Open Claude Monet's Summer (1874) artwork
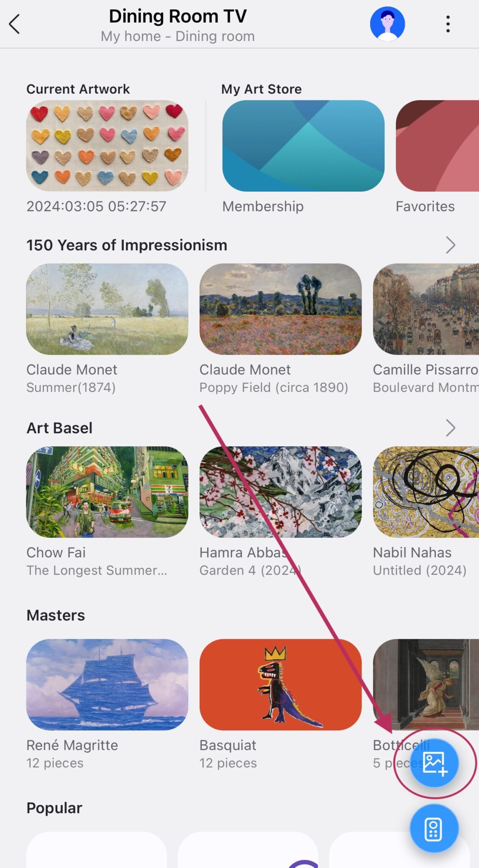 coord(107,309)
